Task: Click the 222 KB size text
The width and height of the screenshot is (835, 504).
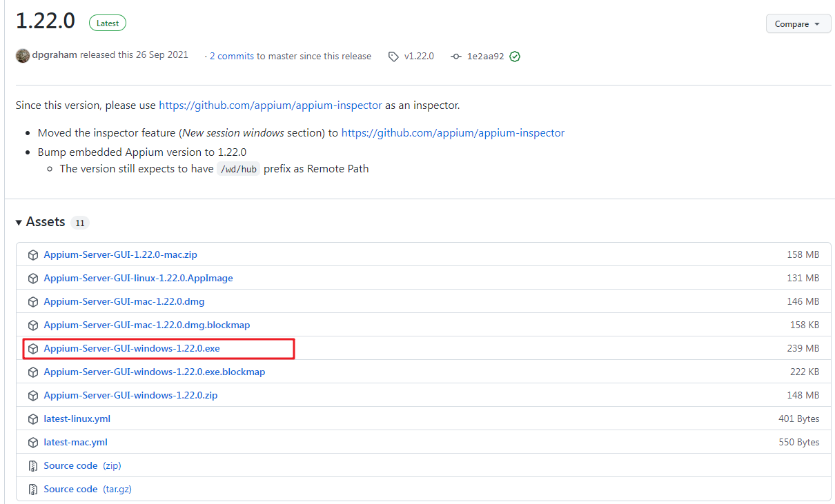Action: (805, 372)
